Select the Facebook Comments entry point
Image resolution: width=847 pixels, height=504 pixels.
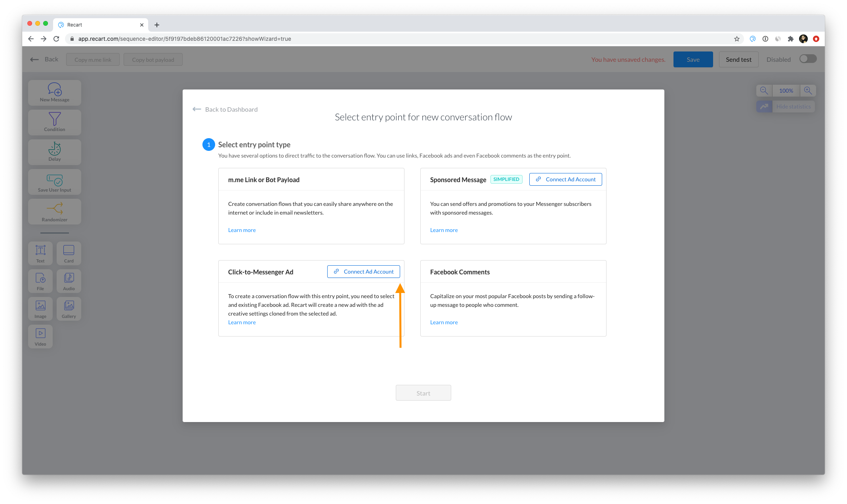[513, 298]
